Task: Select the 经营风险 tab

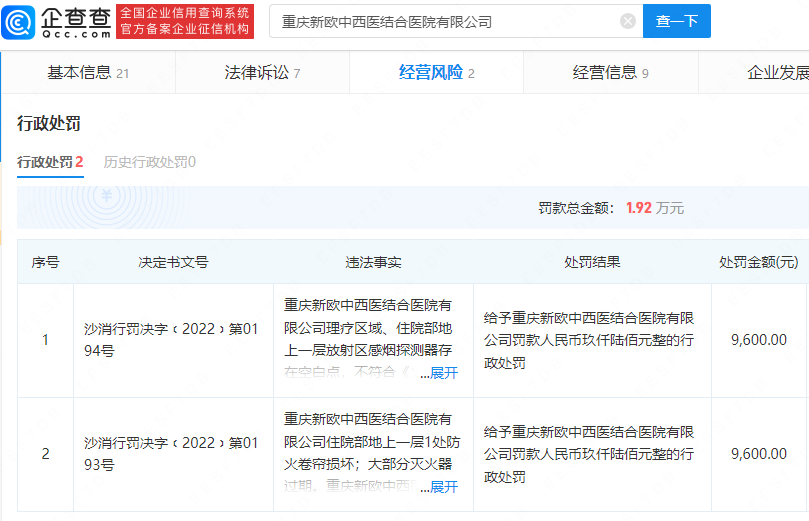Action: click(436, 73)
